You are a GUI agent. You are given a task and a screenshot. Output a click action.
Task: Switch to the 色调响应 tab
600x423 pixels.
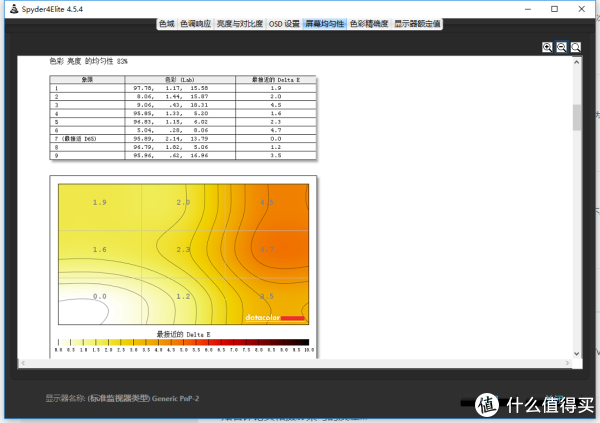click(196, 24)
